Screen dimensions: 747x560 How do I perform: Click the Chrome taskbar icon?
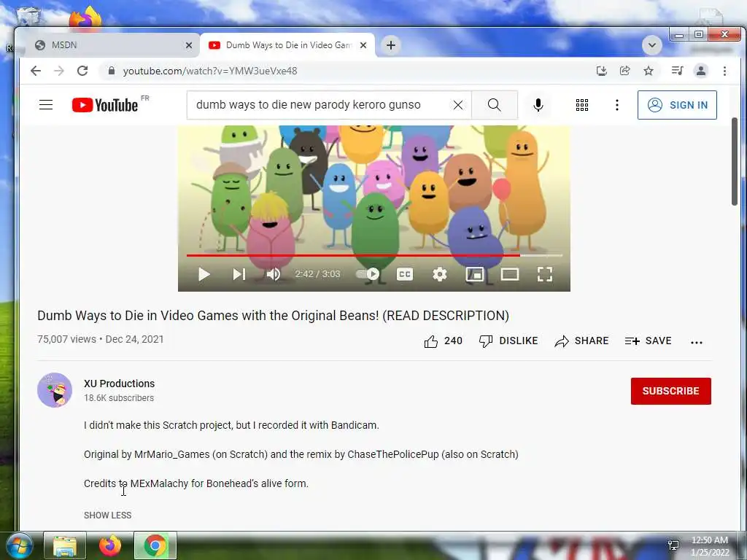coord(155,545)
